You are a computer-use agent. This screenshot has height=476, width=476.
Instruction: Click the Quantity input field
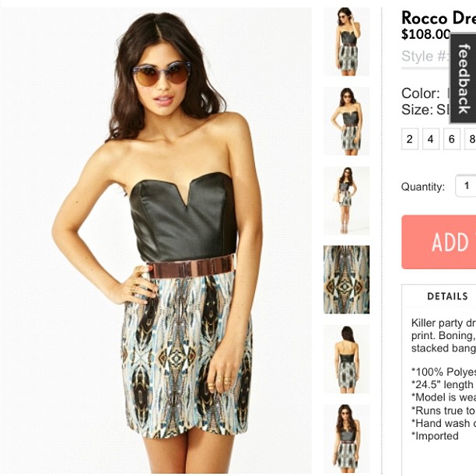point(466,186)
